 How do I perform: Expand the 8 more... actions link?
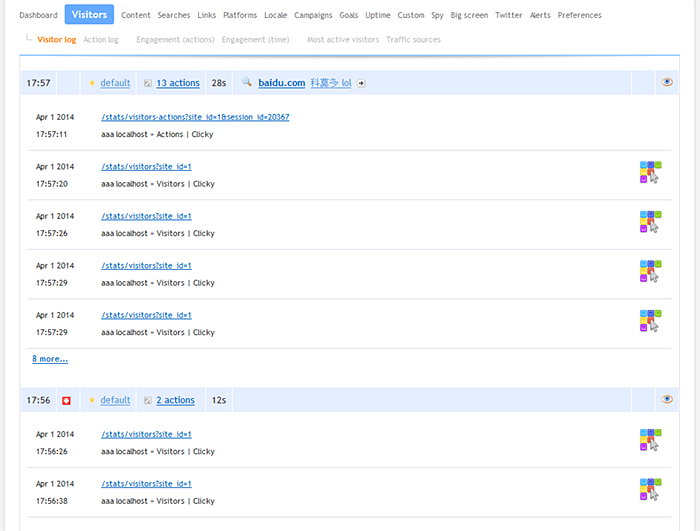tap(50, 359)
